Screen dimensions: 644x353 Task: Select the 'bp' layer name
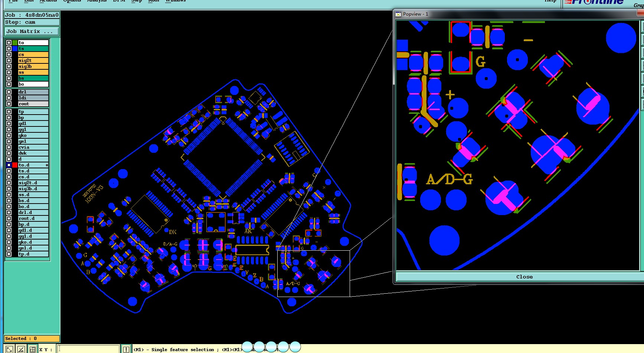(x=33, y=118)
